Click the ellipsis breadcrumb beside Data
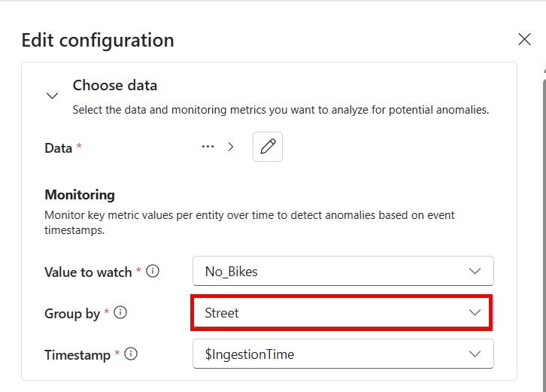The height and width of the screenshot is (392, 546). click(x=208, y=147)
